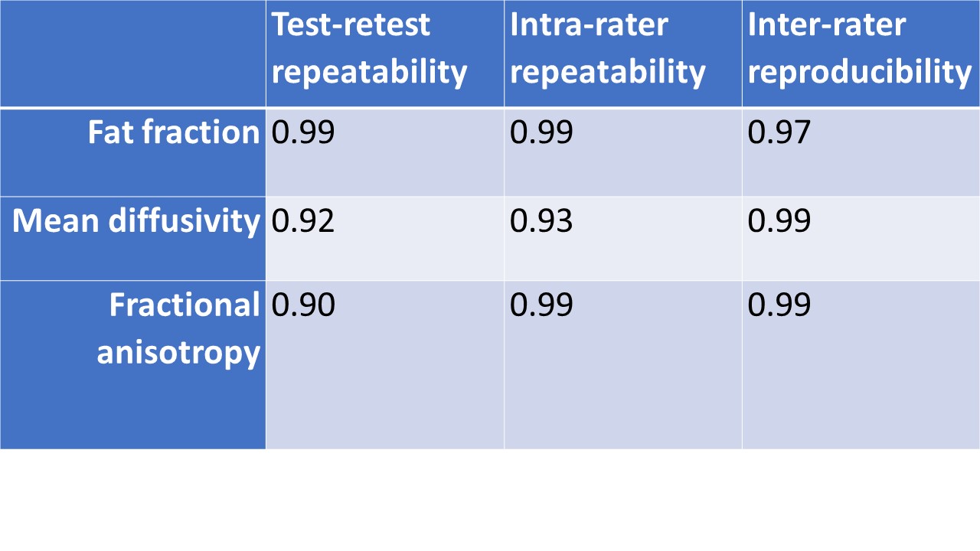Click Fractional anisotropy intra-rater value 0.99

point(541,305)
